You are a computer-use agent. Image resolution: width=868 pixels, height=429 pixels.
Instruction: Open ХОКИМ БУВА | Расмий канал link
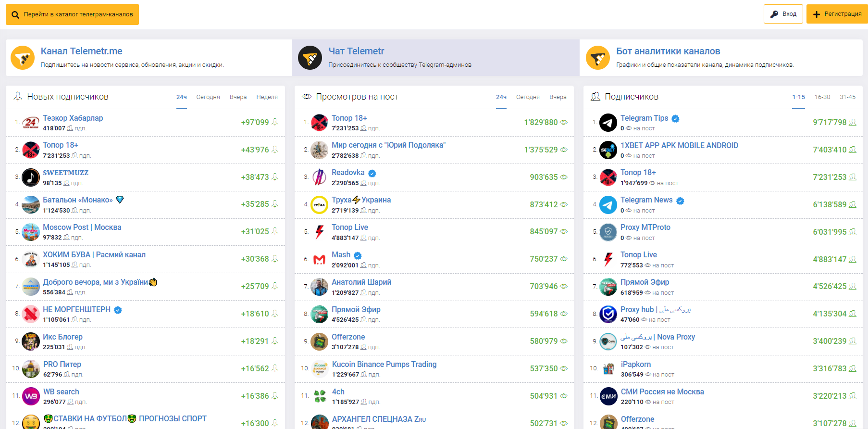click(x=94, y=255)
